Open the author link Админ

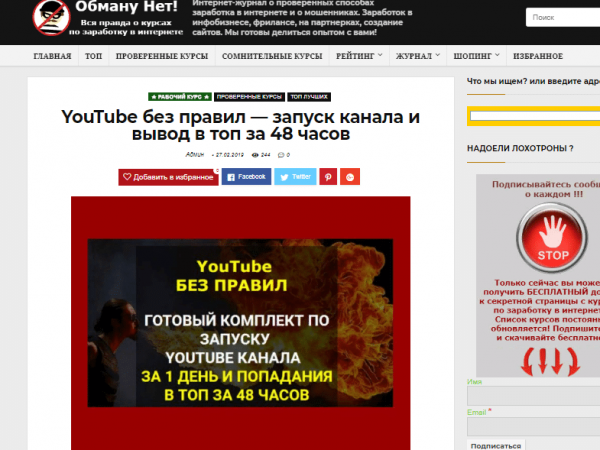[195, 155]
